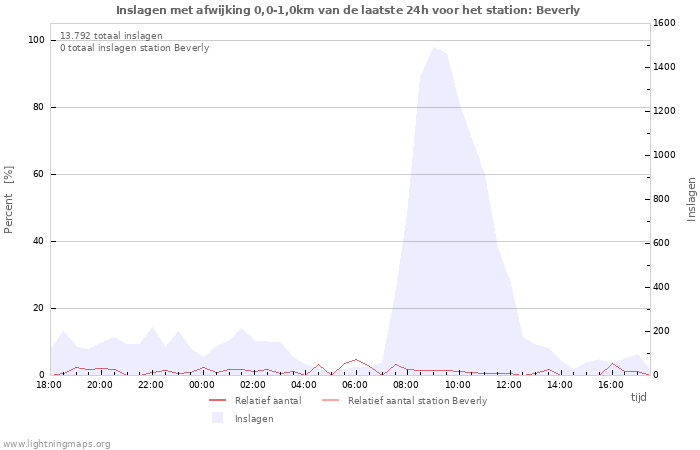Click the 100 label on the percent axis
The height and width of the screenshot is (450, 700).
click(x=37, y=40)
